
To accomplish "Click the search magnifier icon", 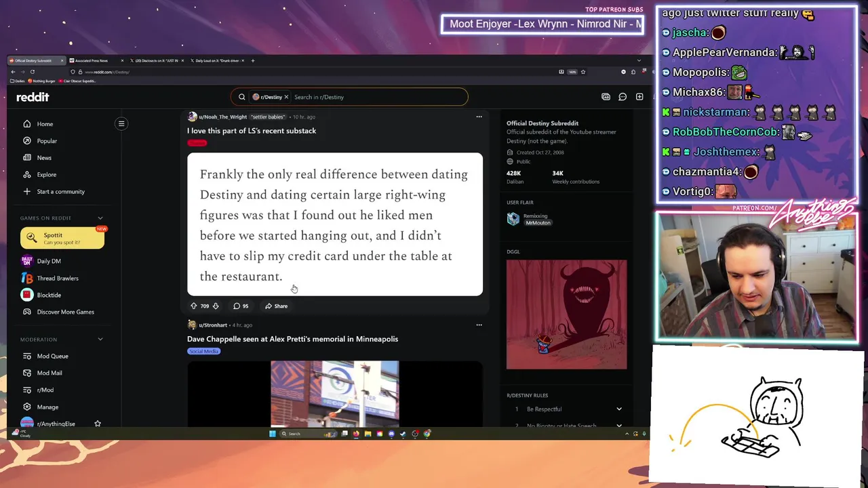I will (241, 97).
